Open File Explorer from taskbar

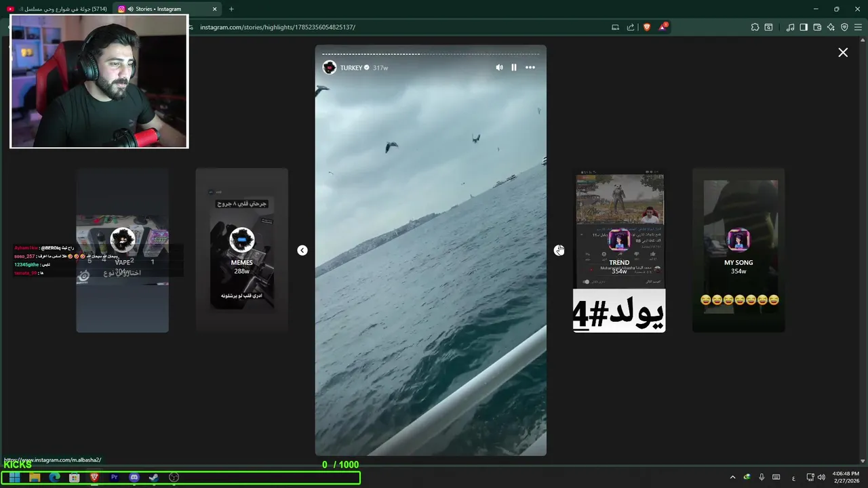pyautogui.click(x=35, y=477)
